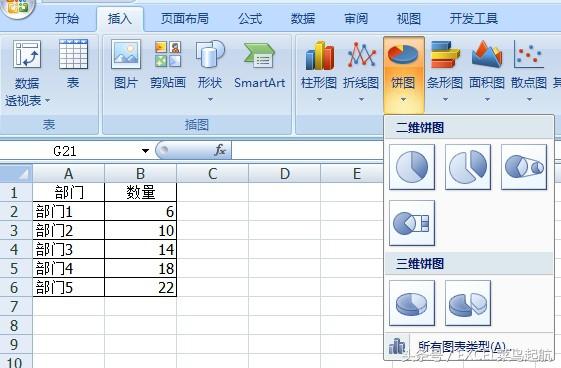Viewport: 561px width, 368px height.
Task: Open Area chart (面积图) icon
Action: point(487,55)
